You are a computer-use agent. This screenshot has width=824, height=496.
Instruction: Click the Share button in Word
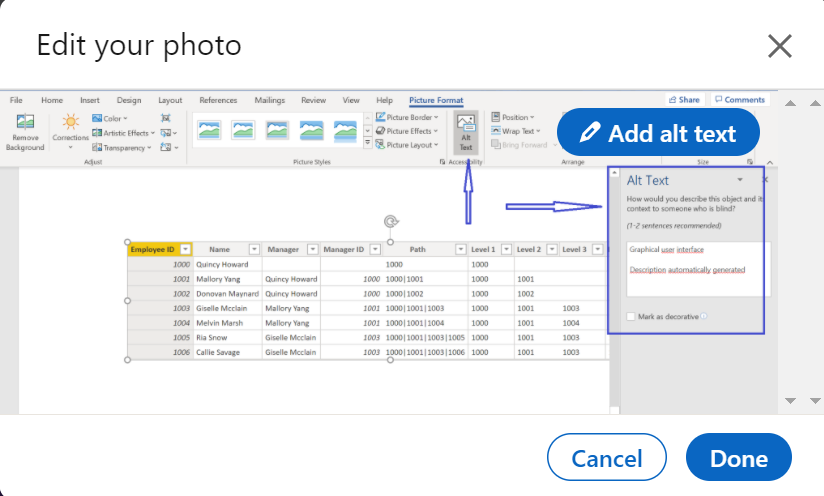point(684,99)
